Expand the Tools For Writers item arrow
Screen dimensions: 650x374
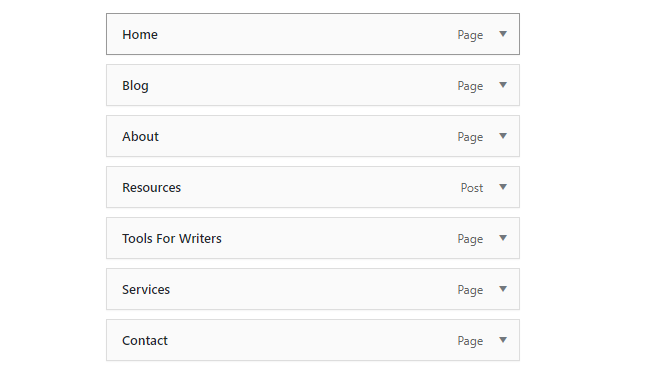point(503,238)
